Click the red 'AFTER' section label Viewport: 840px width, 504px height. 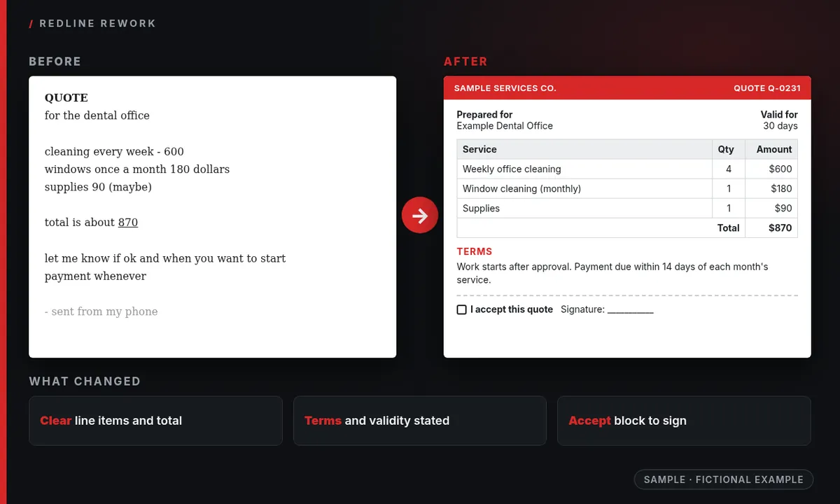465,62
